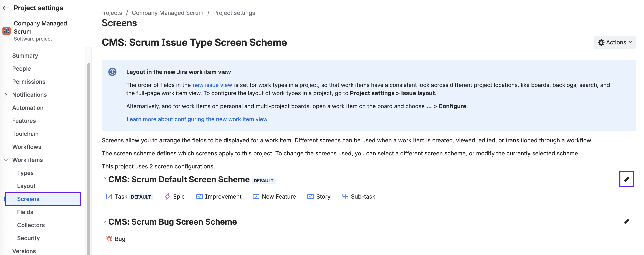Image resolution: width=644 pixels, height=255 pixels.
Task: Click Learn more about configuring work item view
Action: point(197,119)
